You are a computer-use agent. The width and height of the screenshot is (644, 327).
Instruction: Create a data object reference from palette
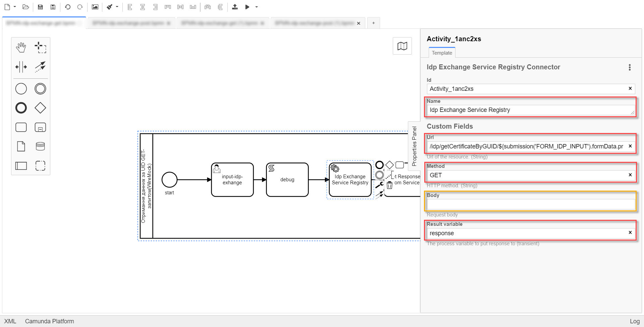point(21,146)
